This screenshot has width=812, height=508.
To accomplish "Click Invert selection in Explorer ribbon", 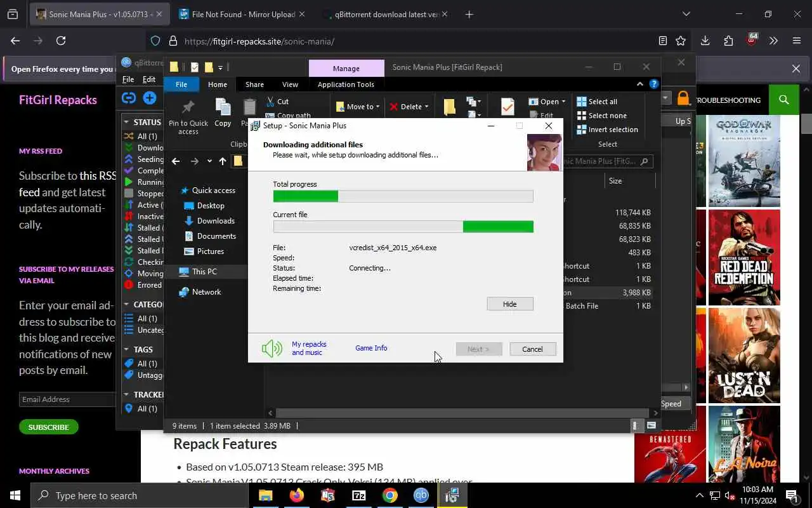I will (607, 130).
